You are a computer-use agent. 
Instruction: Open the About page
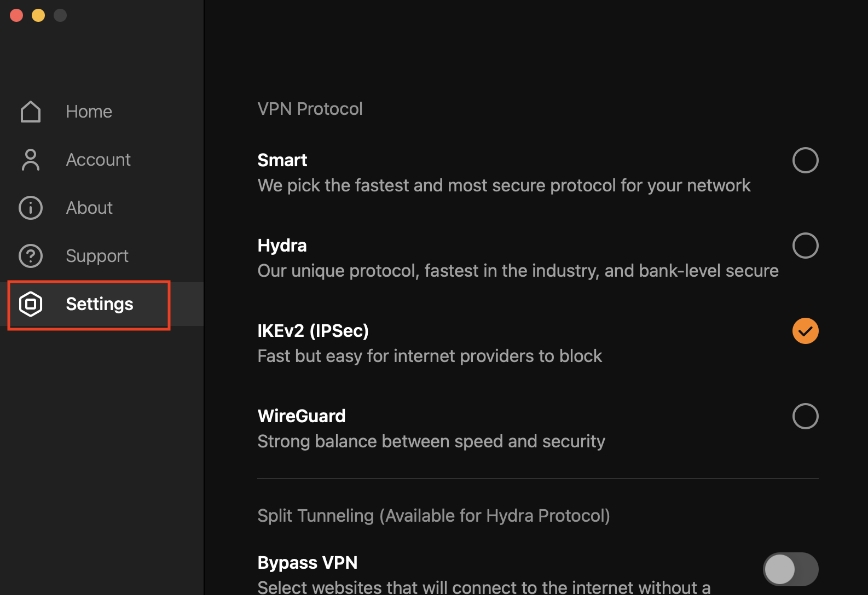[x=102, y=208]
